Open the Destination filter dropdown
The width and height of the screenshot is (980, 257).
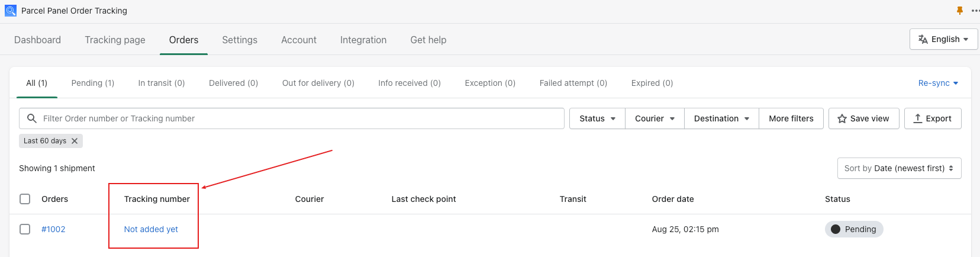pos(721,118)
